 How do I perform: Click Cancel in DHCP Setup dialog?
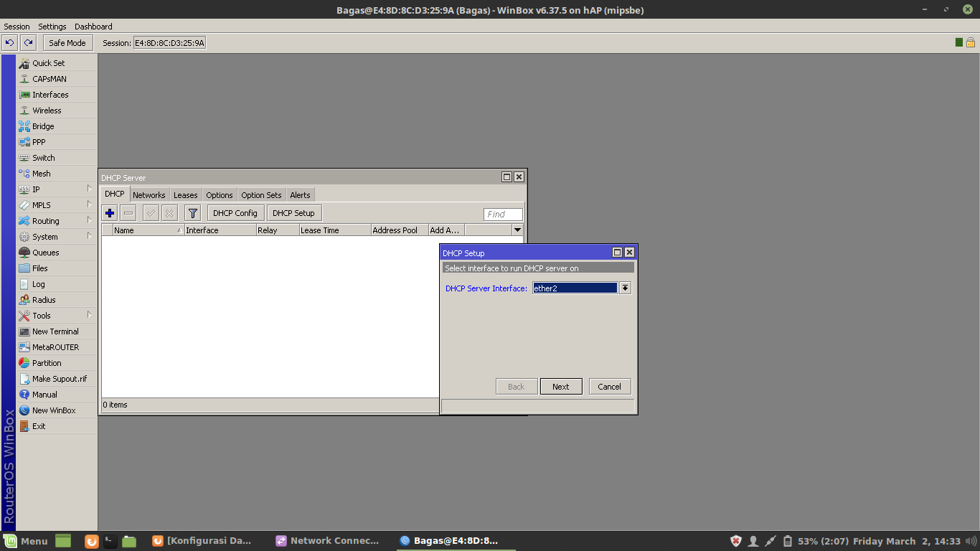tap(610, 387)
